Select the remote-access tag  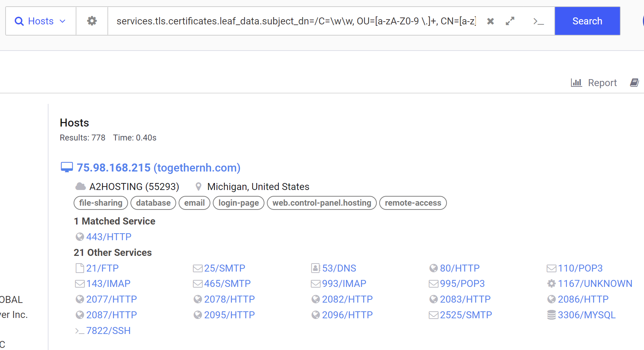413,203
